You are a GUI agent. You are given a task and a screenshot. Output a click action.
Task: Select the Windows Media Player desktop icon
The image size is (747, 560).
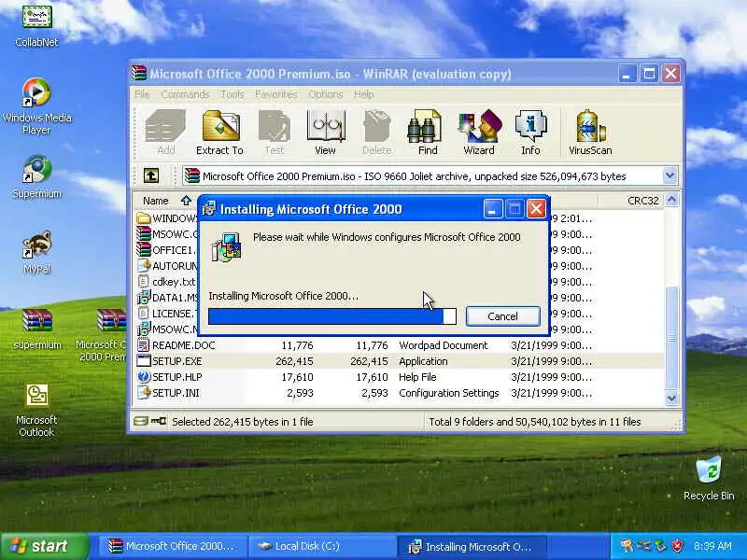pos(36,106)
